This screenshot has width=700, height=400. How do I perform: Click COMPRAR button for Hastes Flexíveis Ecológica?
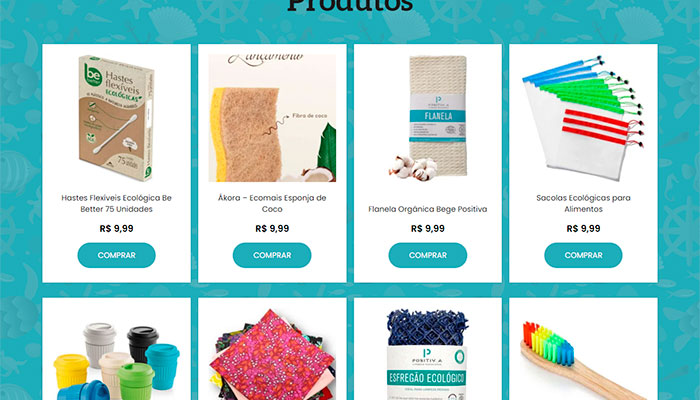117,255
